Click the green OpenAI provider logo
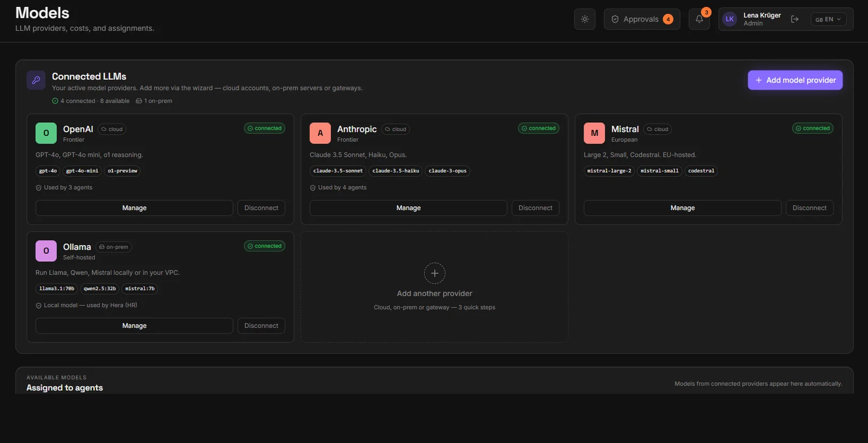This screenshot has height=443, width=868. [46, 133]
